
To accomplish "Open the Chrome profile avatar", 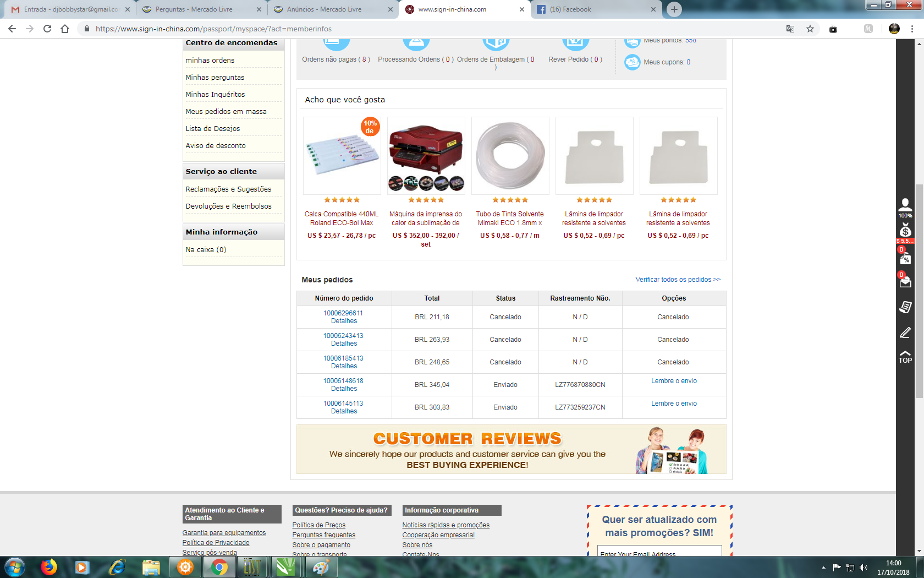I will pos(894,29).
